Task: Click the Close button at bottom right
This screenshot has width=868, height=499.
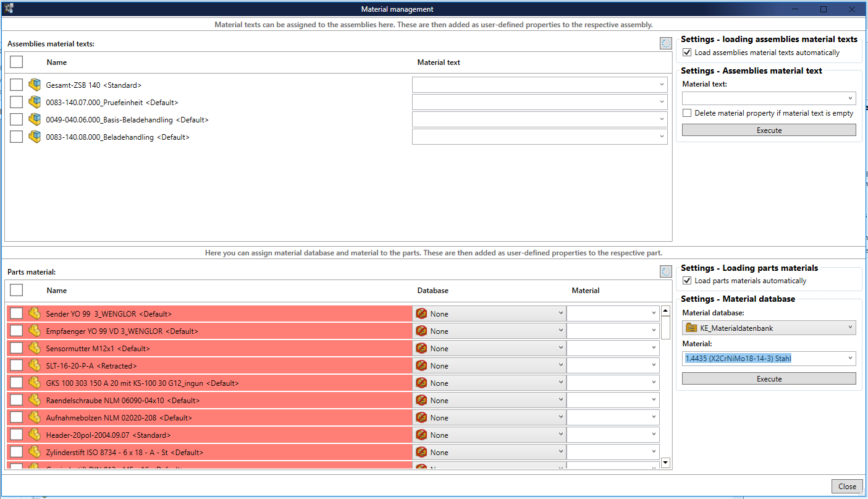Action: tap(846, 486)
